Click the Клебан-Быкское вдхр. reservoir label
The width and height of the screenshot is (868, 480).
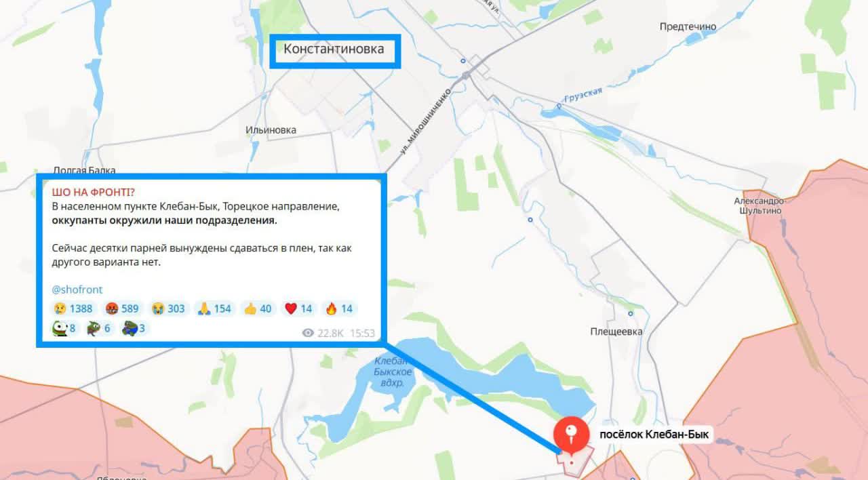(x=393, y=372)
